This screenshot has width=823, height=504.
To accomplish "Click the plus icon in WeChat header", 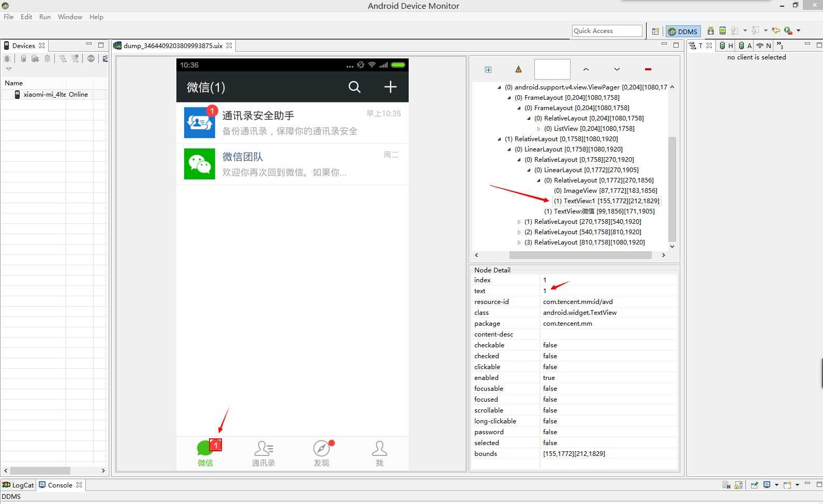I will tap(391, 87).
